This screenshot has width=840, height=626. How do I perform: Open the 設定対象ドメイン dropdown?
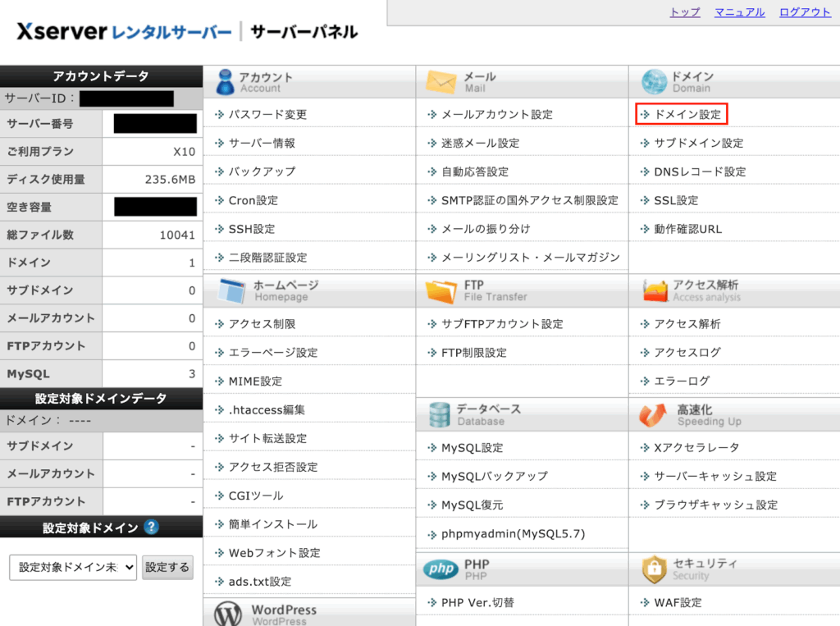tap(73, 567)
